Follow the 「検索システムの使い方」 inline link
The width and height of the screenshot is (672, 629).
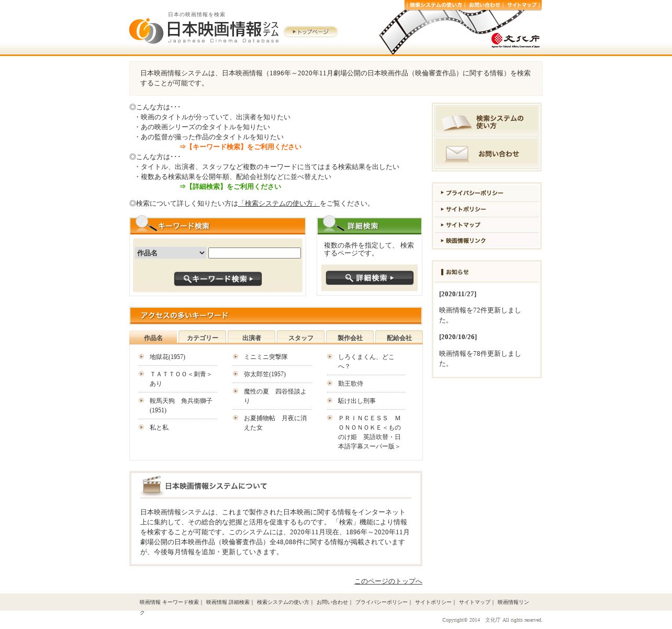[x=279, y=204]
